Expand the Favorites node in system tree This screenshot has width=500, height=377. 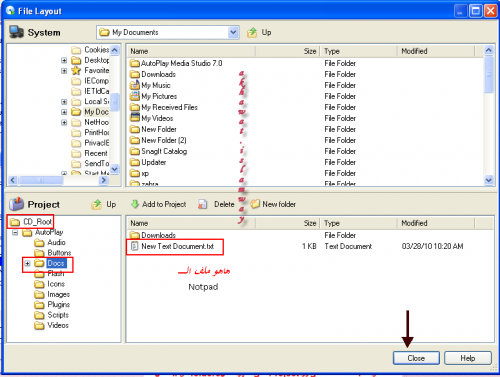pyautogui.click(x=64, y=71)
